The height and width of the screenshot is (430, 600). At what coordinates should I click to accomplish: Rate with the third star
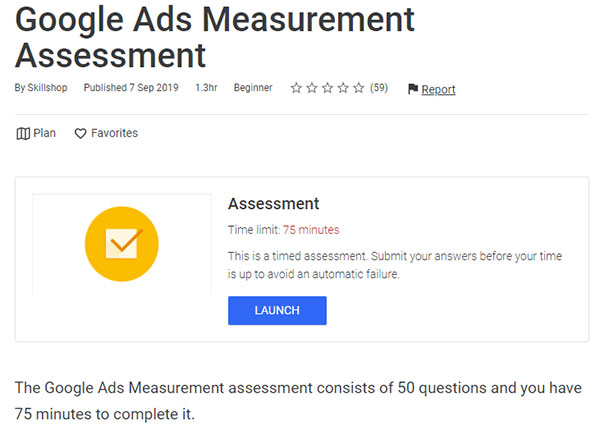pos(328,88)
